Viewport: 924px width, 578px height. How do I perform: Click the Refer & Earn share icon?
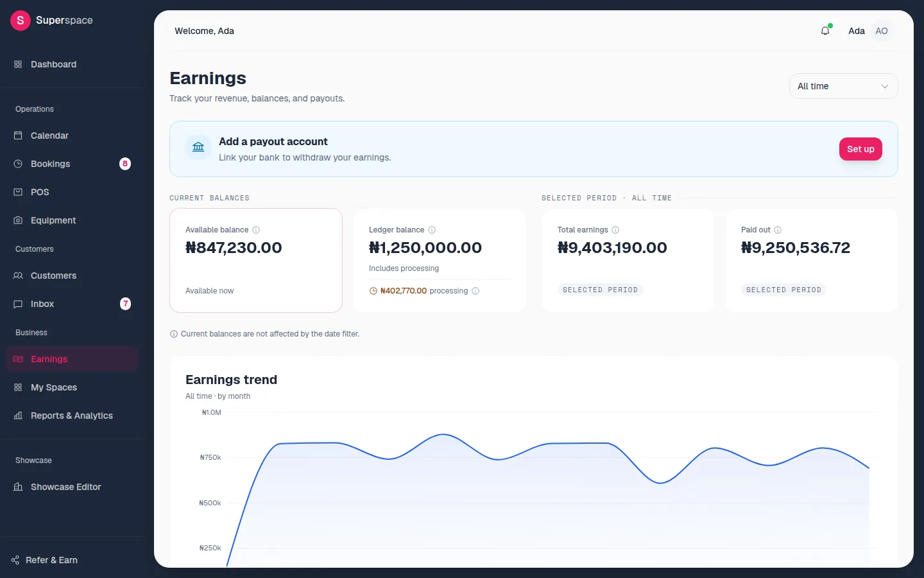[15, 560]
